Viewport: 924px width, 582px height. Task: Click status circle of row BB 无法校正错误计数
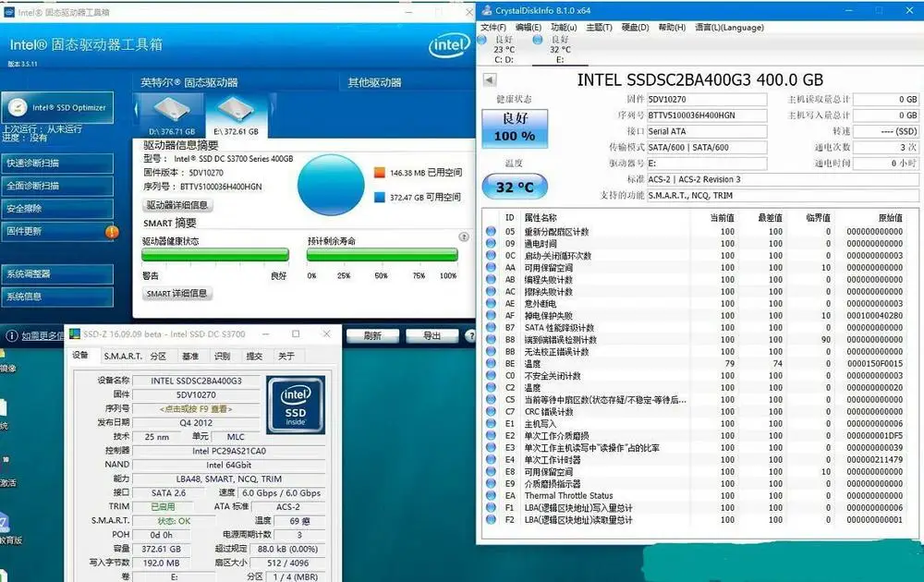[x=491, y=352]
